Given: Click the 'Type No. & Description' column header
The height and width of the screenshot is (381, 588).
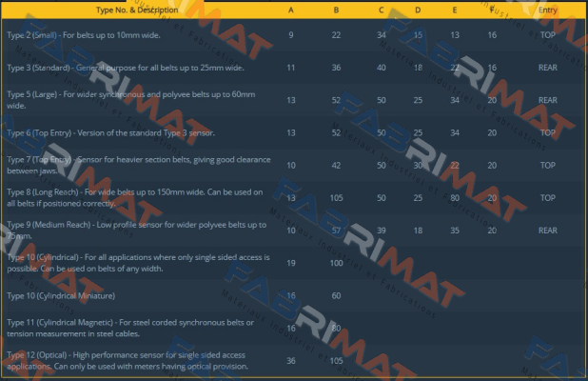Looking at the screenshot, I should click(137, 10).
